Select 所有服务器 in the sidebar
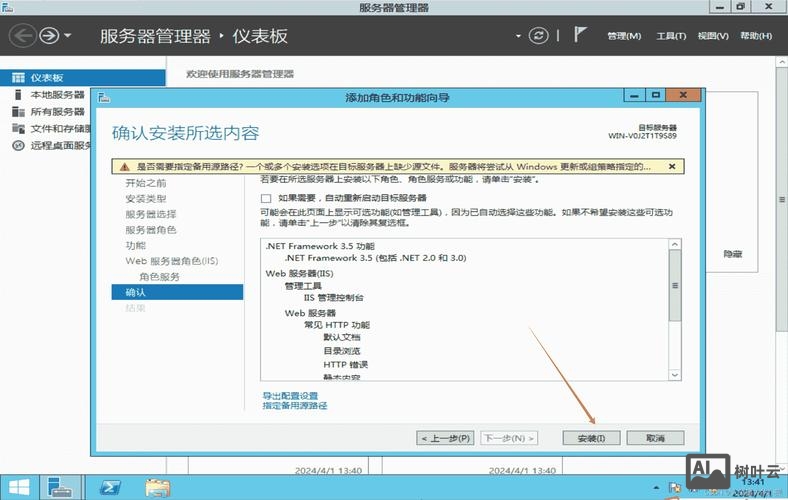Screen dimensions: 788x500 click(x=57, y=112)
